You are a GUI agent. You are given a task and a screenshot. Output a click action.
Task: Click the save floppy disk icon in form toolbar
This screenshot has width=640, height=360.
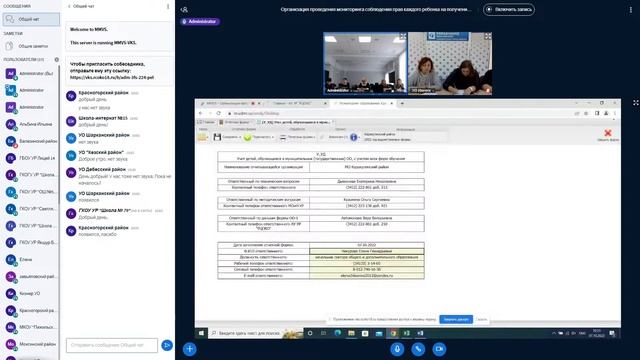tap(217, 137)
